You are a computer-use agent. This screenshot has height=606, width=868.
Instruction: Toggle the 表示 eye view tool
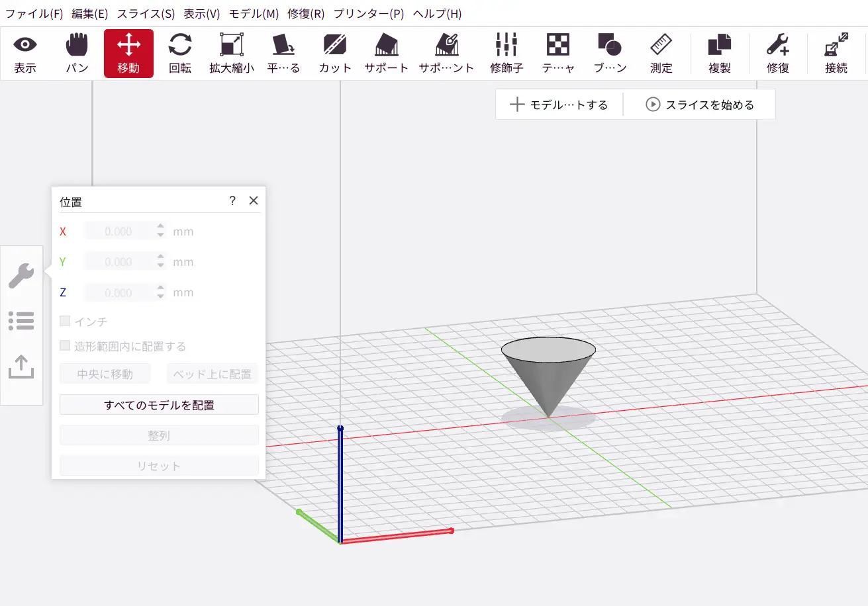point(25,54)
